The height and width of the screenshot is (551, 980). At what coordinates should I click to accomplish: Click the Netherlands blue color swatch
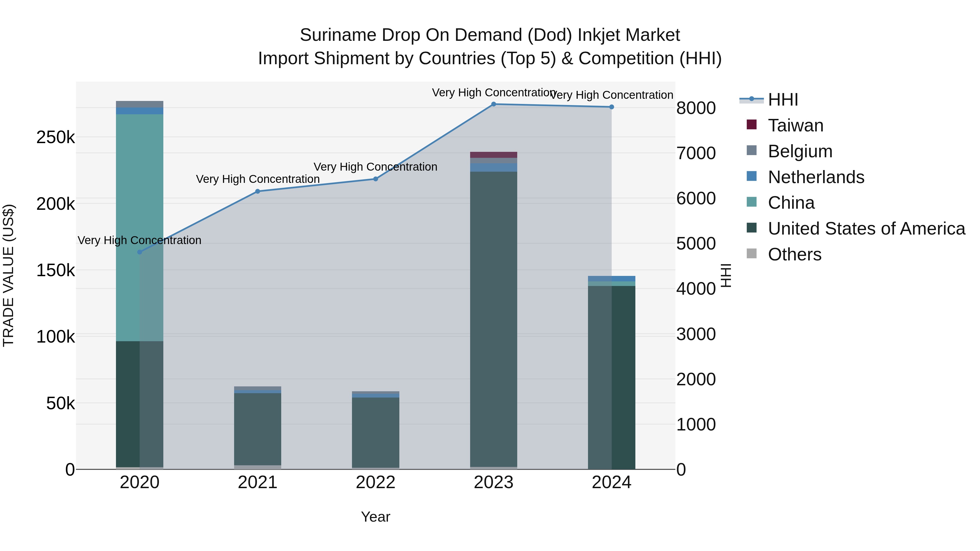pyautogui.click(x=751, y=176)
